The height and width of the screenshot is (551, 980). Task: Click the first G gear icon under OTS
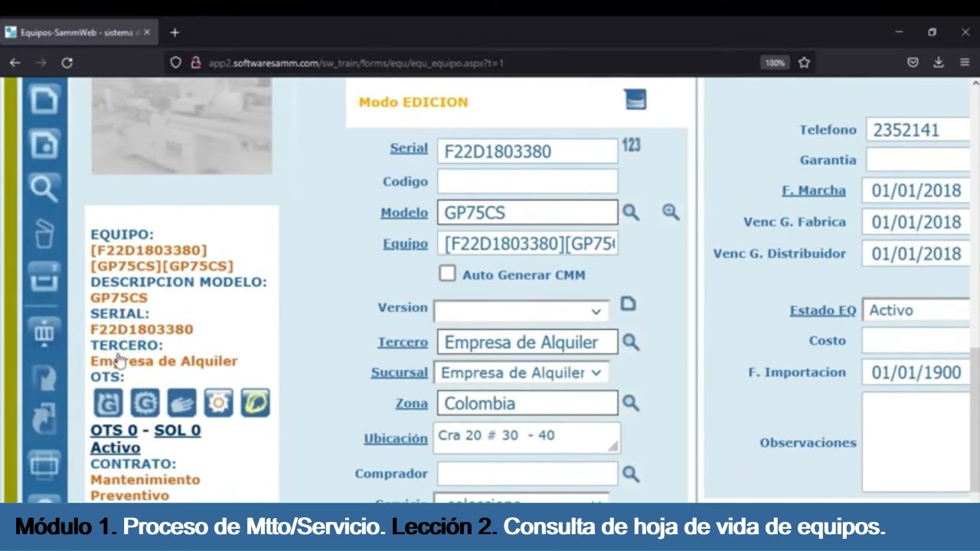click(108, 403)
